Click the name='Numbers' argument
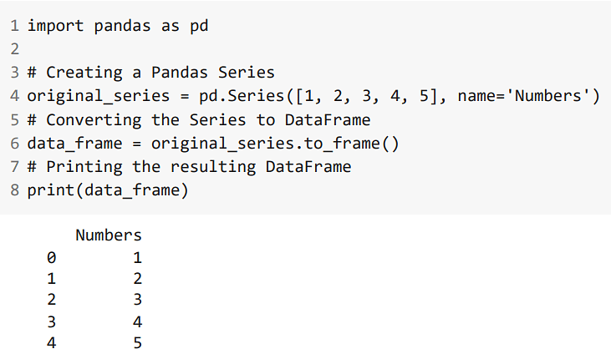Image resolution: width=611 pixels, height=364 pixels. (x=524, y=96)
